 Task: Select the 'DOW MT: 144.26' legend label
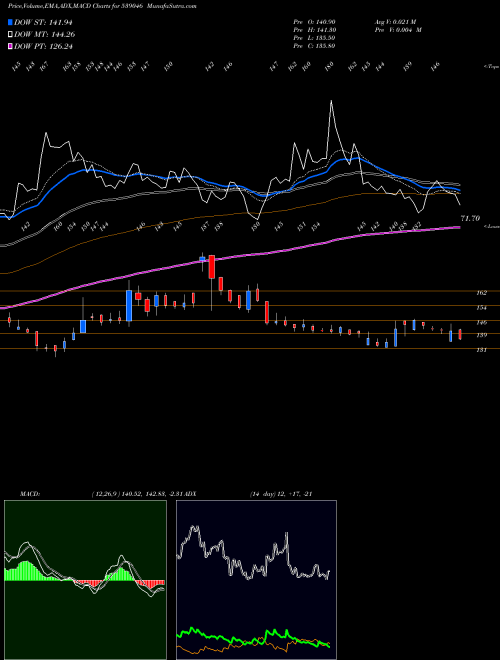(45, 35)
